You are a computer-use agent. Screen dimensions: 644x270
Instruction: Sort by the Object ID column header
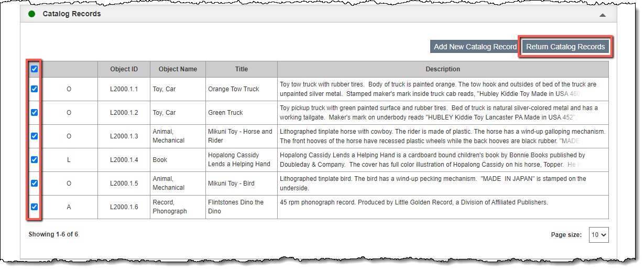(124, 69)
